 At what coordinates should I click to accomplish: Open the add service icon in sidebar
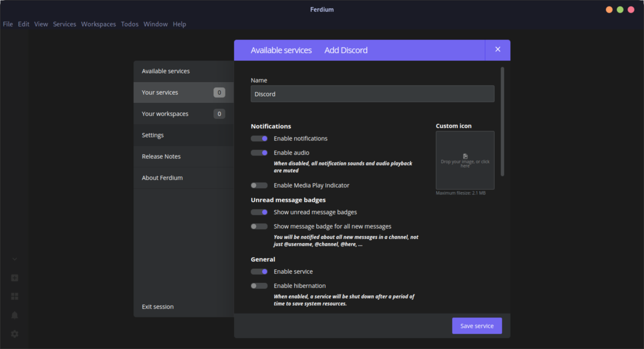tap(14, 277)
